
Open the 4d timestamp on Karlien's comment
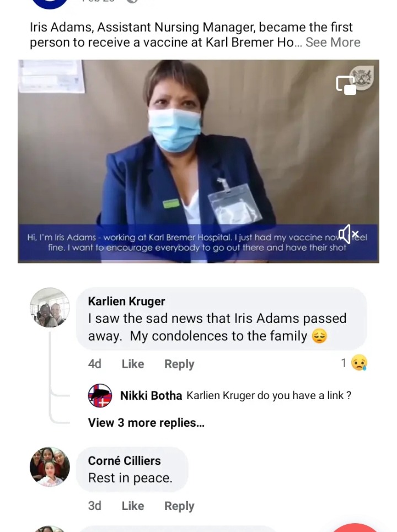(95, 364)
